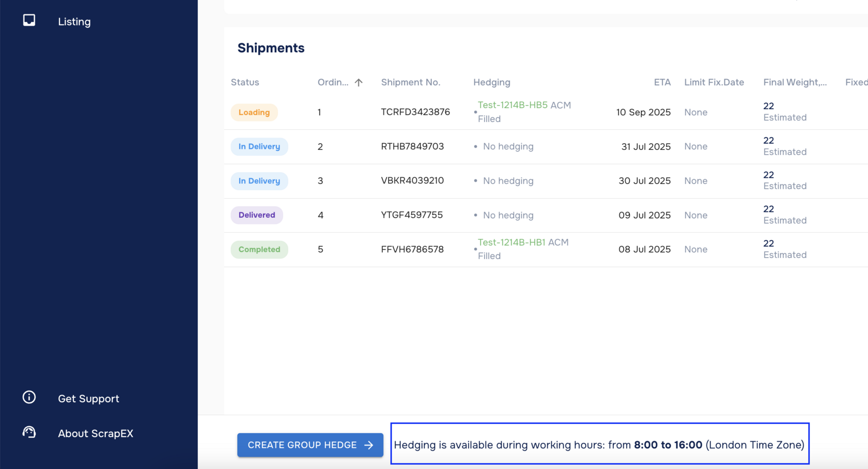Click the About ScrapEX headset icon
Viewport: 868px width, 469px height.
[x=29, y=432]
